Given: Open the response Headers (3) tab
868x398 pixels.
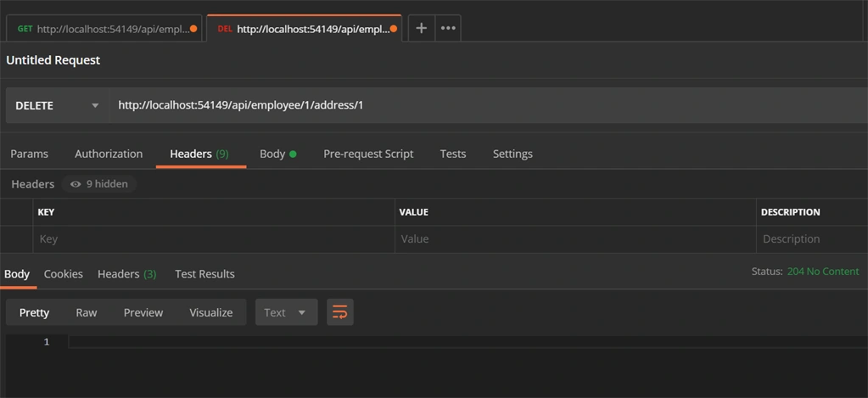Looking at the screenshot, I should tap(126, 274).
